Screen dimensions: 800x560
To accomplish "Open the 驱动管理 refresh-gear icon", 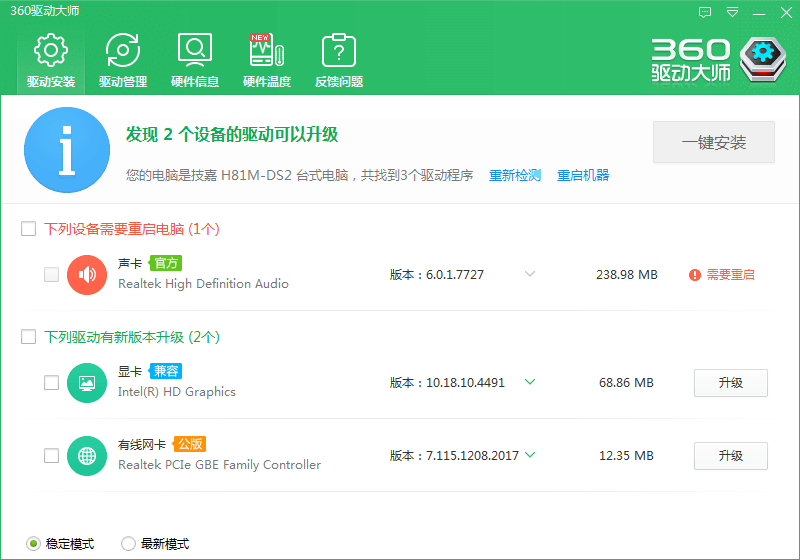I will 122,50.
